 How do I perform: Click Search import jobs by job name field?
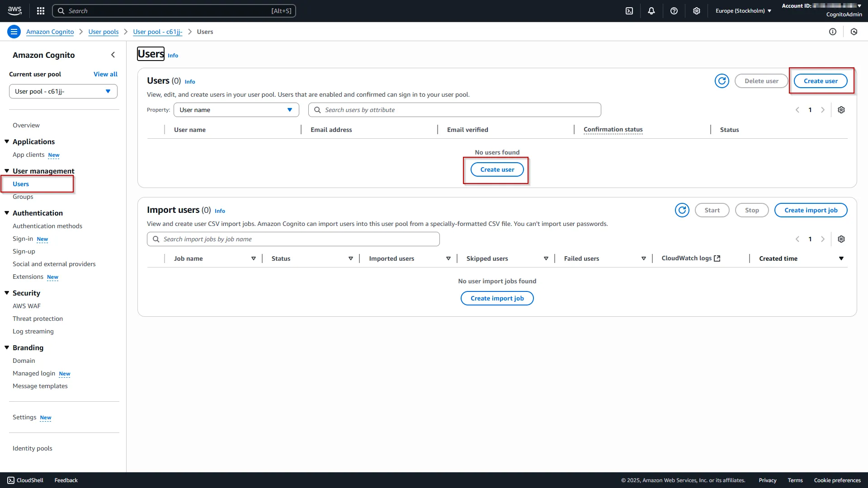293,239
